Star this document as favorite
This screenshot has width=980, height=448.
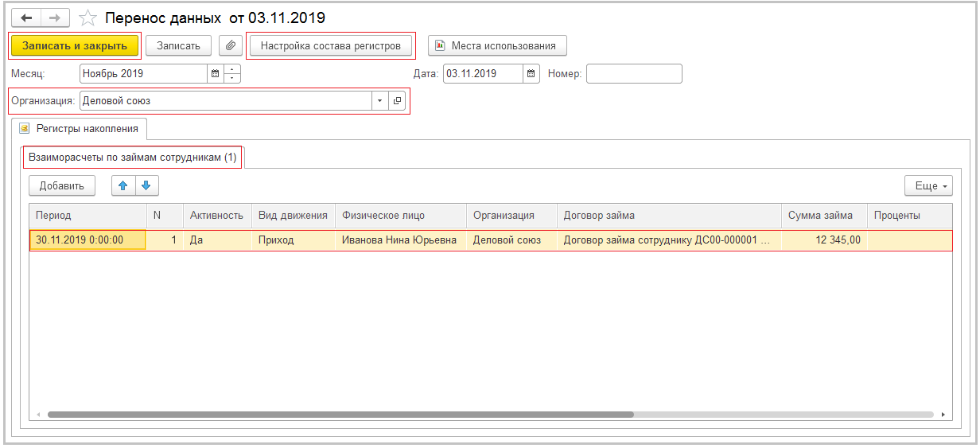tap(88, 18)
